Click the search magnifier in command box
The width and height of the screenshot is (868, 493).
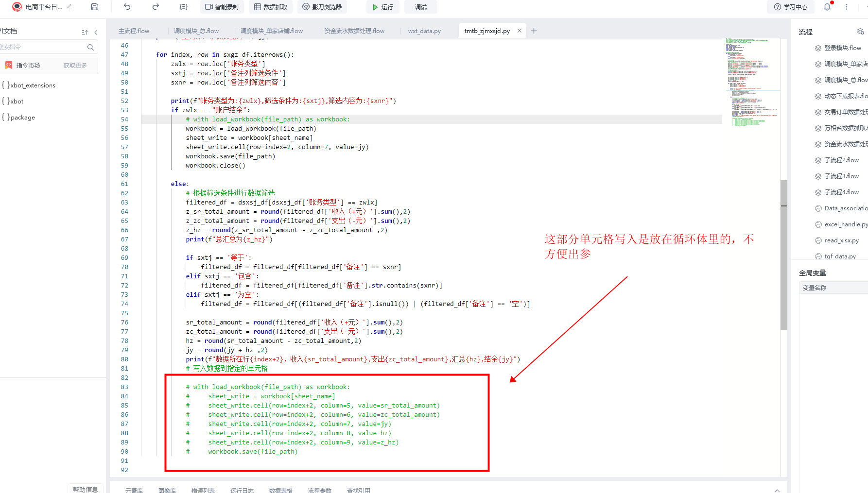[90, 47]
